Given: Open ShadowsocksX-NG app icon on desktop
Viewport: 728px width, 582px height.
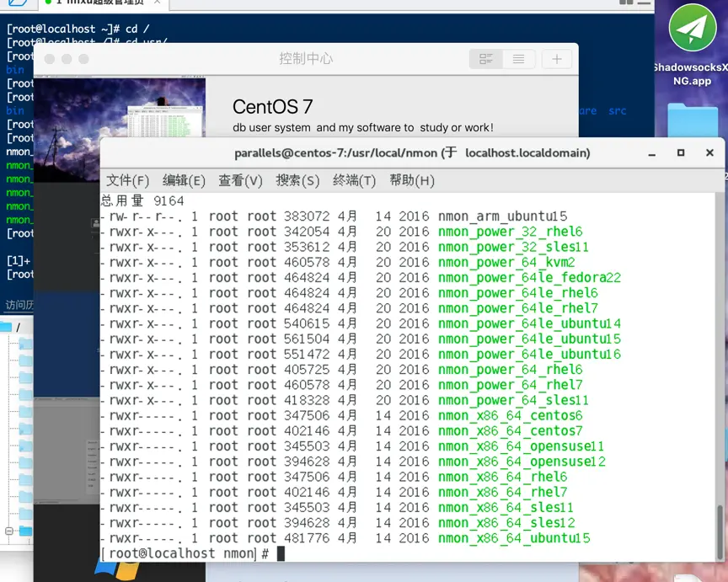Looking at the screenshot, I should (x=693, y=28).
